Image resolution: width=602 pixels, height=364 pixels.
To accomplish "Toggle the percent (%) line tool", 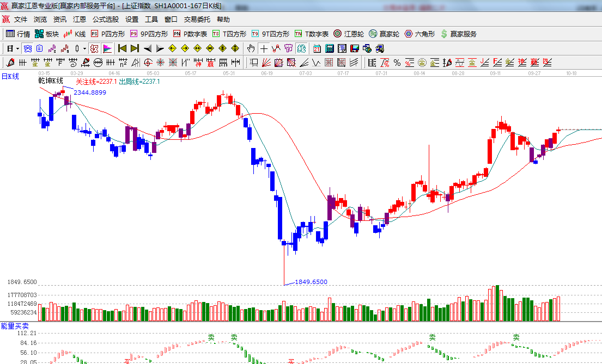I will click(x=397, y=63).
